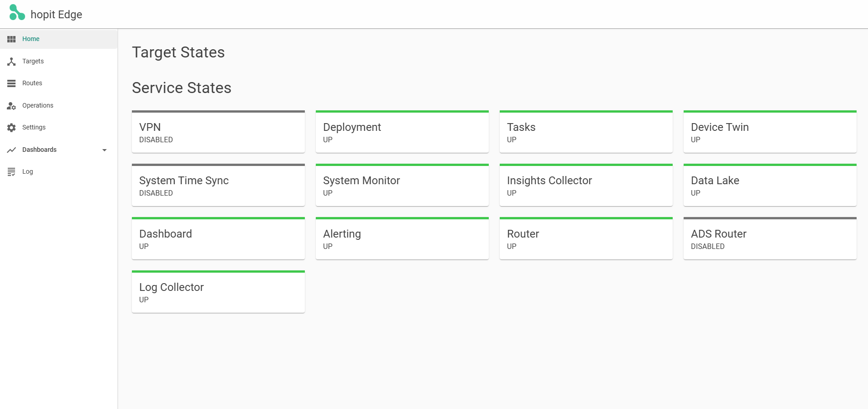Viewport: 868px width, 409px height.
Task: Open the Deployment service card
Action: pos(402,132)
